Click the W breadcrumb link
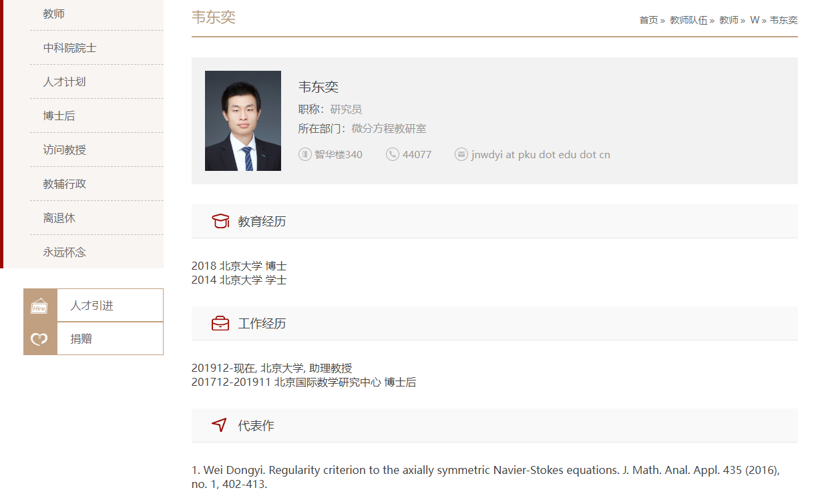 [x=755, y=20]
